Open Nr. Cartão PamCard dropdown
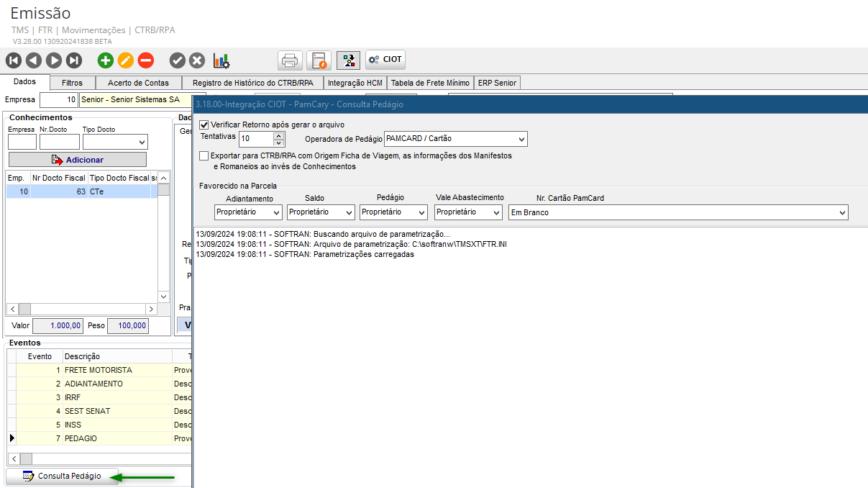Image resolution: width=868 pixels, height=488 pixels. (x=842, y=212)
